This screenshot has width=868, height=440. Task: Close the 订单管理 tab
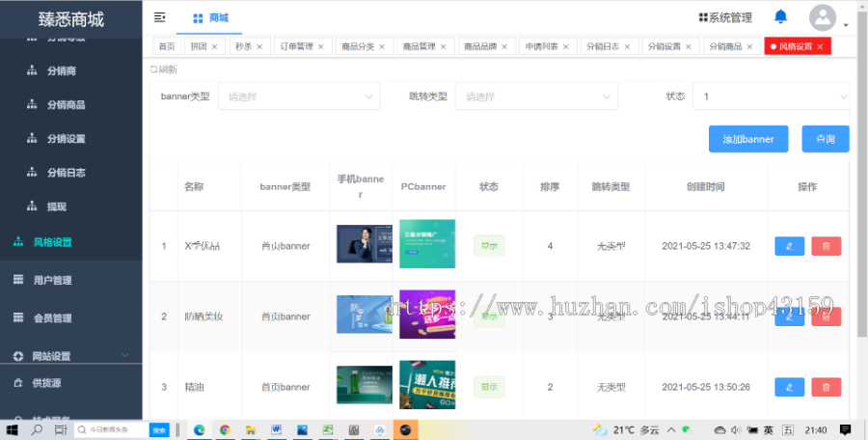pos(321,46)
